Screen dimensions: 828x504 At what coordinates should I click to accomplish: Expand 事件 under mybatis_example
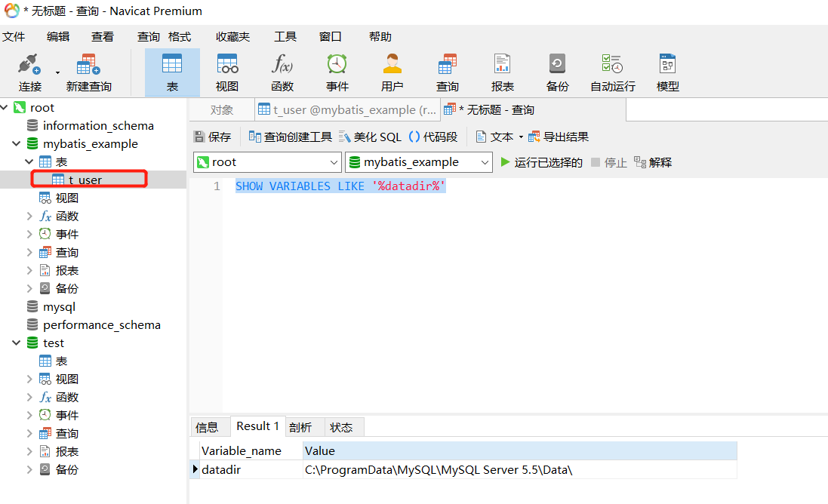click(x=29, y=234)
